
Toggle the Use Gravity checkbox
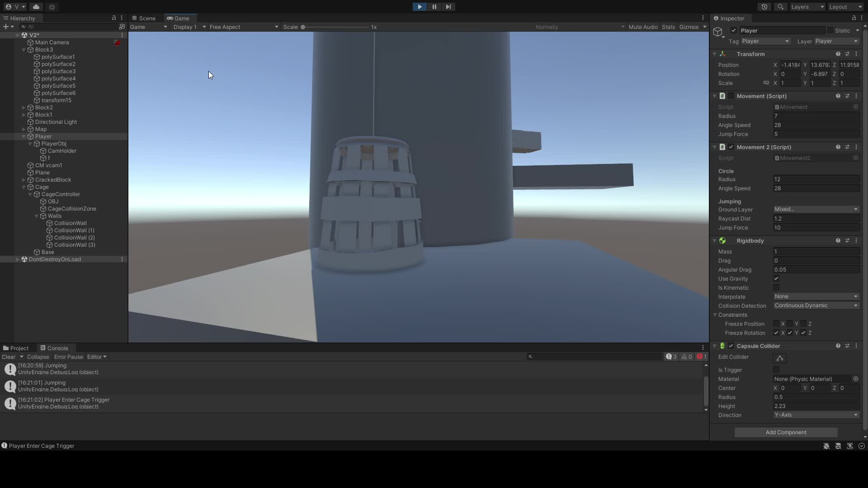tap(776, 279)
